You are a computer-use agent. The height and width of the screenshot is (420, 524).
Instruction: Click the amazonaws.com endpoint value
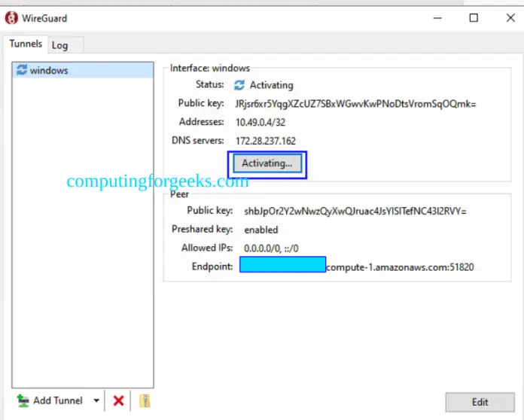tap(399, 266)
